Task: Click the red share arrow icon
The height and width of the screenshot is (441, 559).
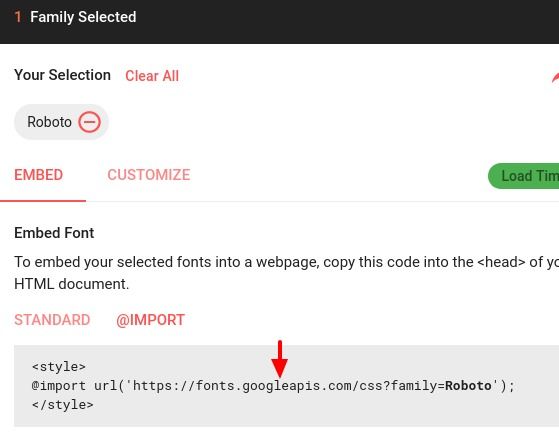Action: [555, 77]
